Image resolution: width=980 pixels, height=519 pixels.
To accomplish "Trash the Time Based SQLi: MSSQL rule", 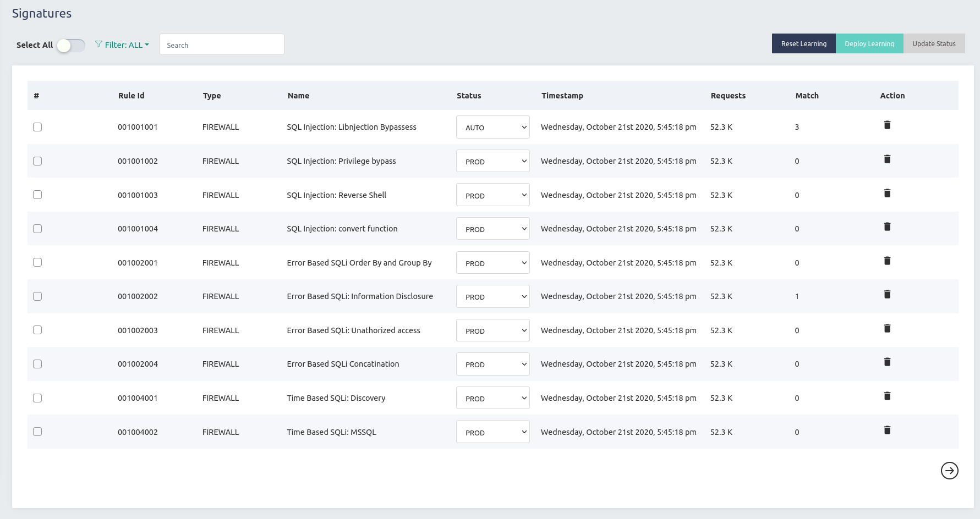I will click(x=887, y=430).
